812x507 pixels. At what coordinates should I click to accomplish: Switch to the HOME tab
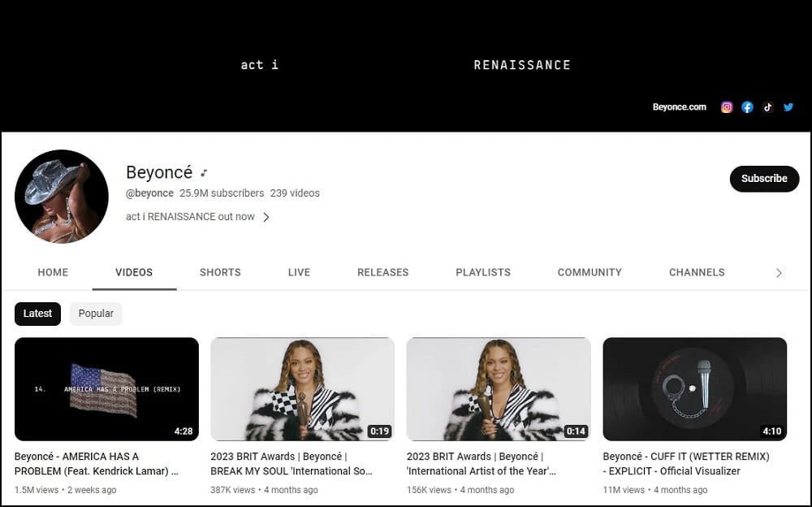point(53,272)
